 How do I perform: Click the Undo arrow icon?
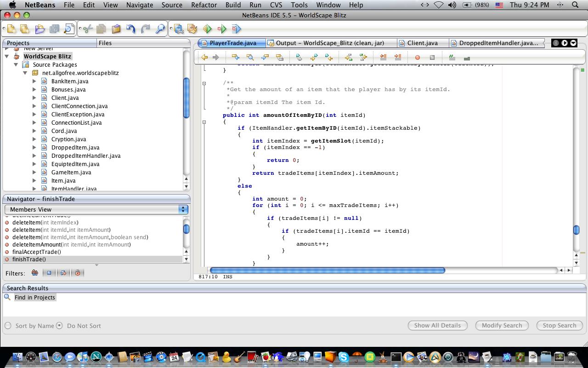131,29
